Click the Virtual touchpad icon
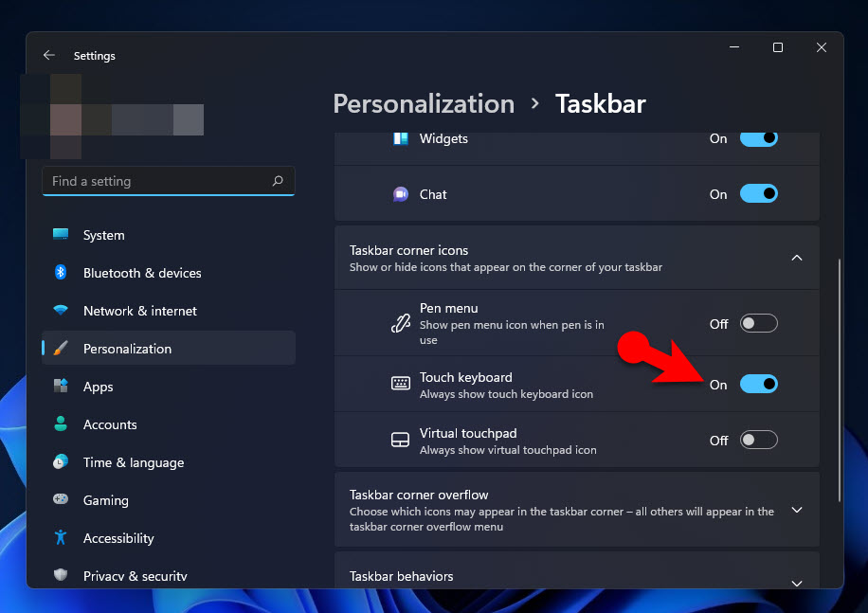868x613 pixels. click(400, 440)
